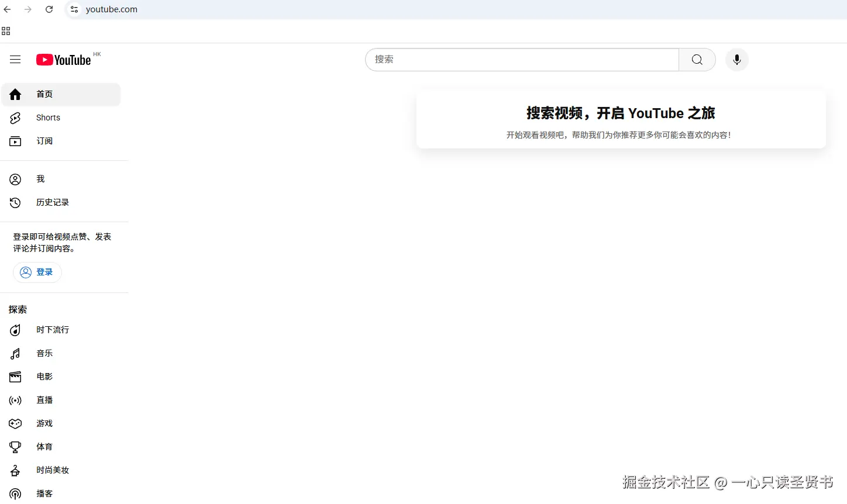Open 直播 text label
Screen dimensions: 847x504
point(44,400)
